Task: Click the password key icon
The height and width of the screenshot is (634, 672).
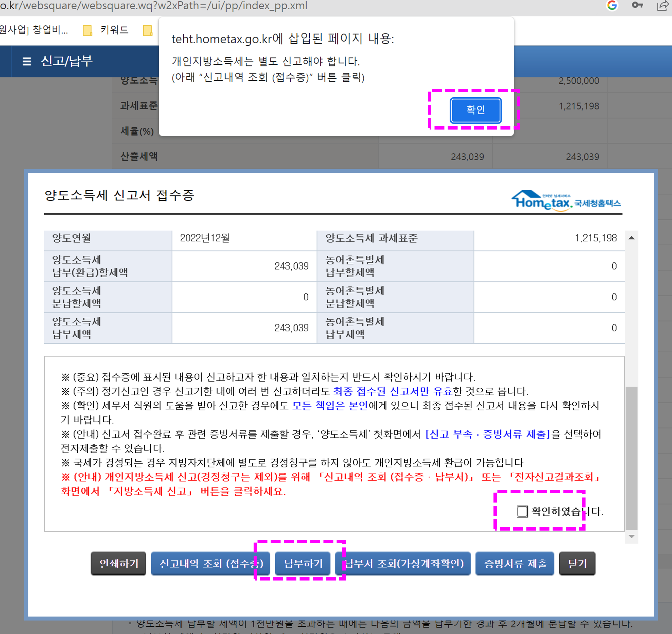Action: [x=637, y=5]
